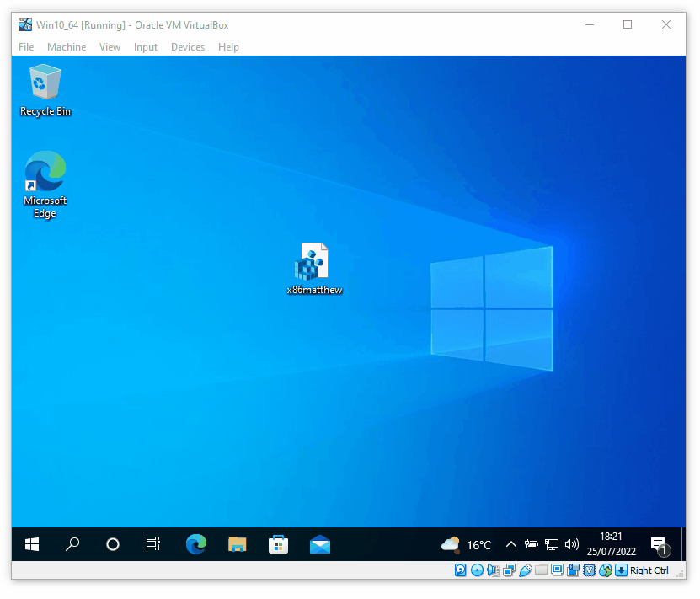Open File Explorer from the taskbar
Image resolution: width=700 pixels, height=599 pixels.
point(237,544)
